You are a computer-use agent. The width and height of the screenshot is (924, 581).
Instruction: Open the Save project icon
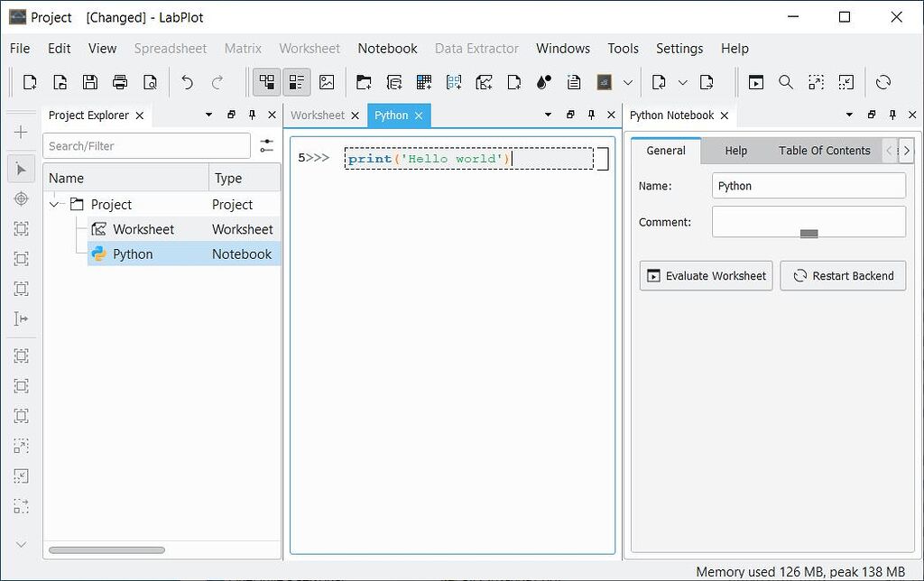89,82
